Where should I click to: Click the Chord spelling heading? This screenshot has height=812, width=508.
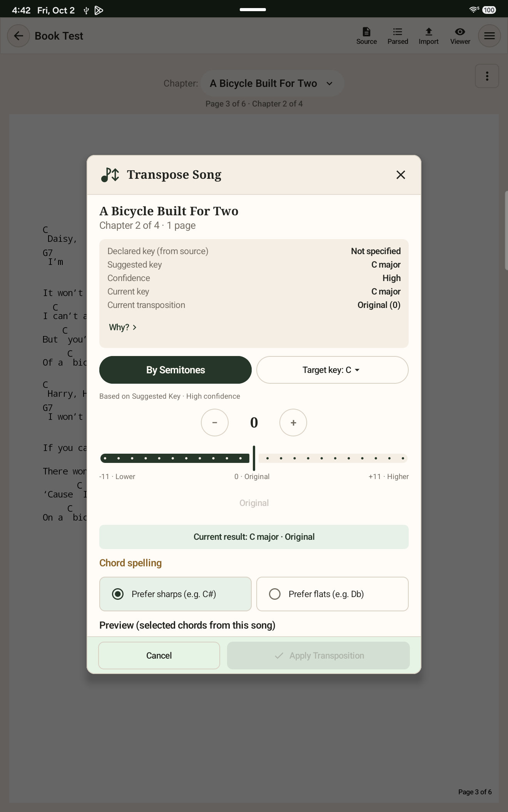click(x=130, y=563)
